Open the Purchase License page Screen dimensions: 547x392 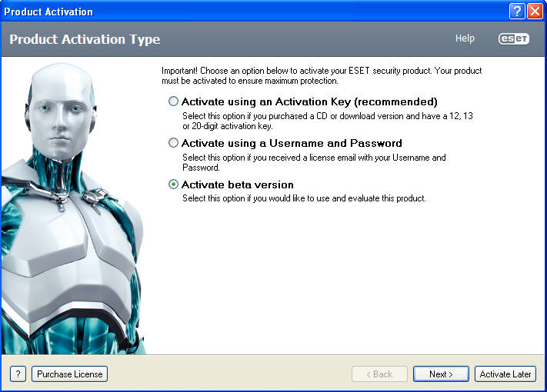pyautogui.click(x=70, y=374)
